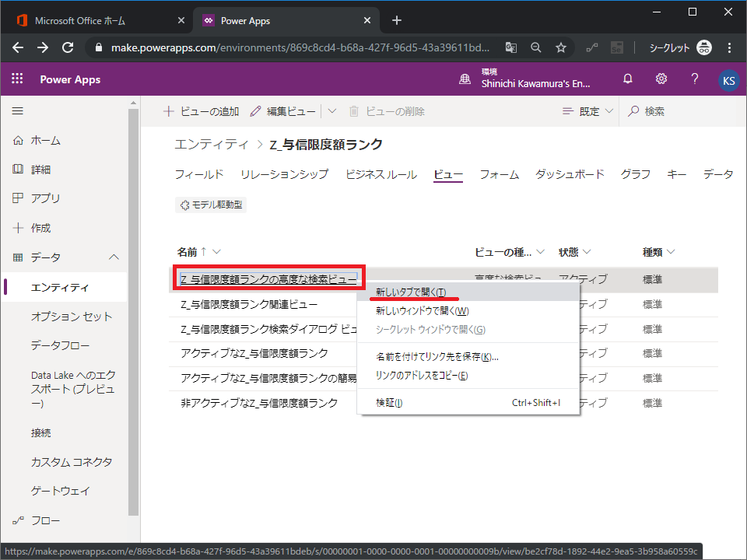747x560 pixels.
Task: Click the help question mark icon
Action: [x=695, y=79]
